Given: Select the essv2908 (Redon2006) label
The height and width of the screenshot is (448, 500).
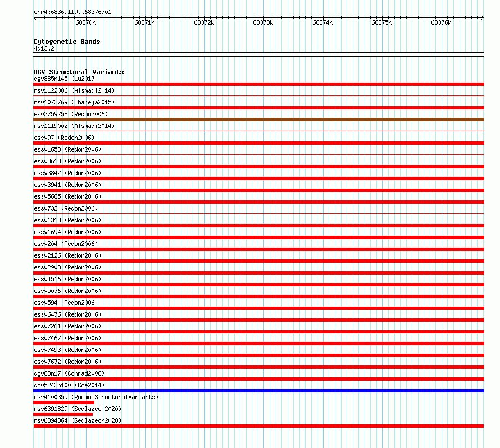Looking at the screenshot, I should [67, 267].
